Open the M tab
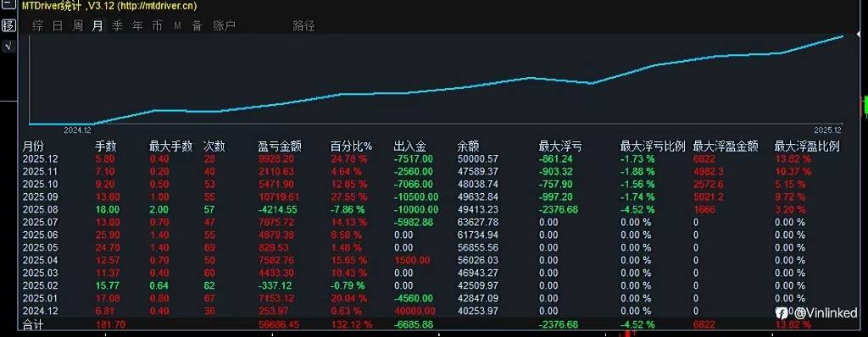This screenshot has width=868, height=337. pyautogui.click(x=177, y=26)
